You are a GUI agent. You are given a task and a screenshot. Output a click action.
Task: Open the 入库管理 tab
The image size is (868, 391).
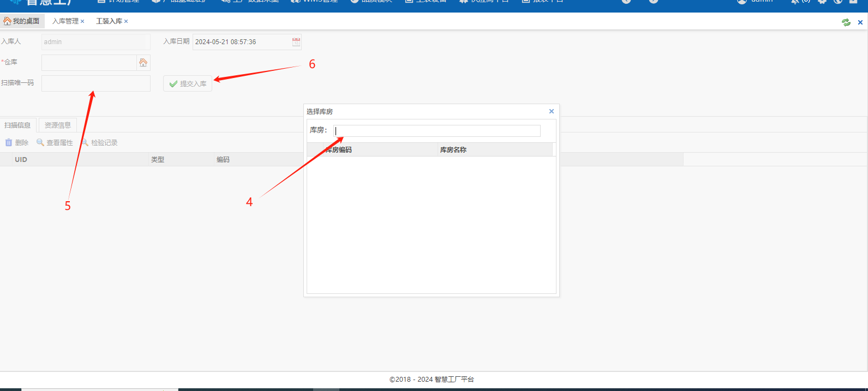click(65, 21)
